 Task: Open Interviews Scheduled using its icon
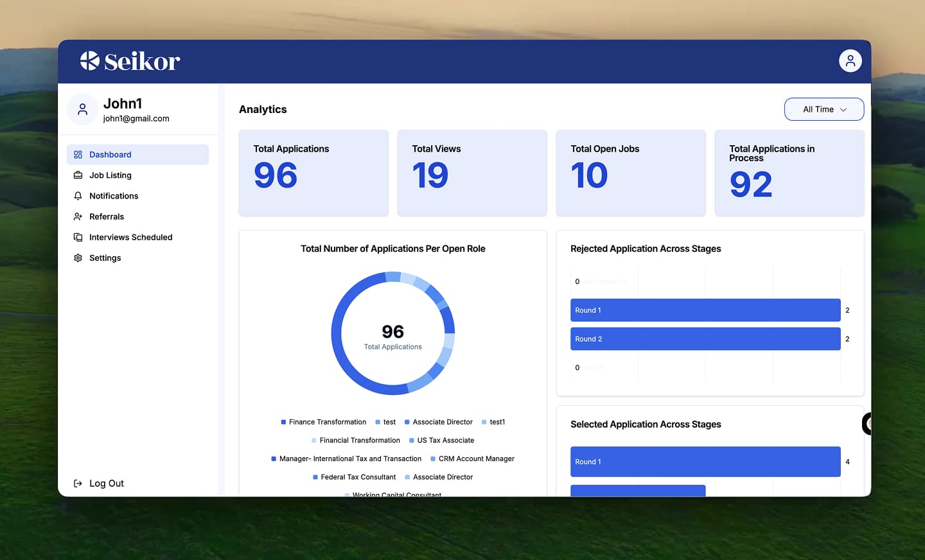point(78,237)
